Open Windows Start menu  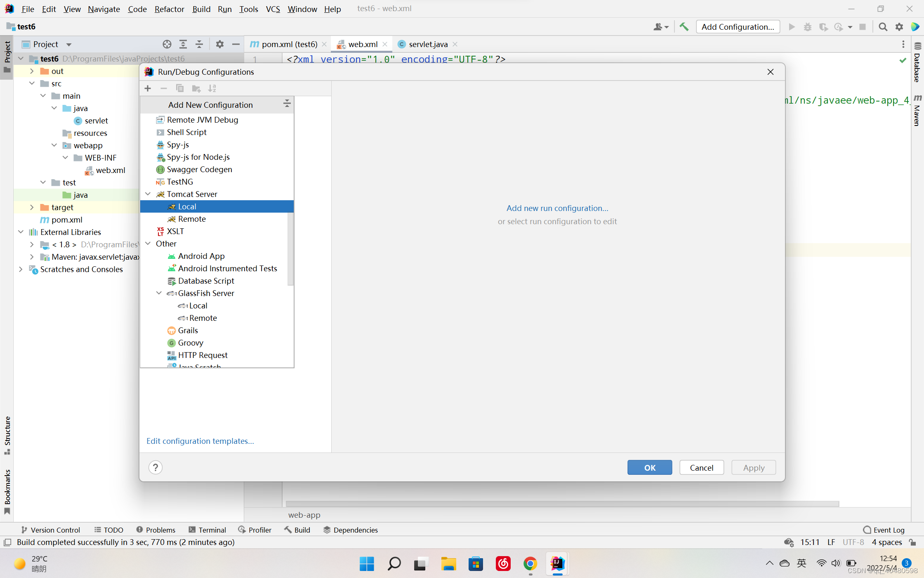point(367,564)
